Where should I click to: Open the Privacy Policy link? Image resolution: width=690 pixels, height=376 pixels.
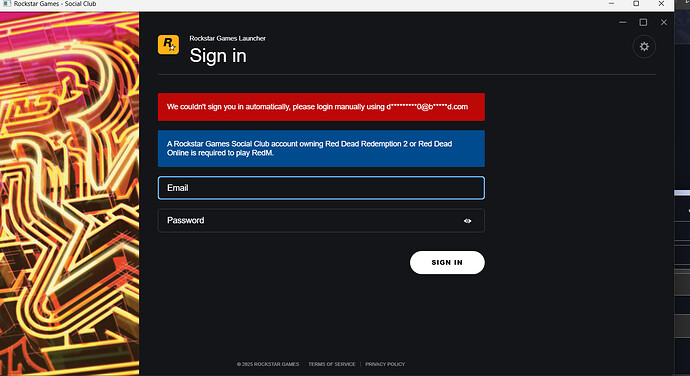tap(385, 364)
